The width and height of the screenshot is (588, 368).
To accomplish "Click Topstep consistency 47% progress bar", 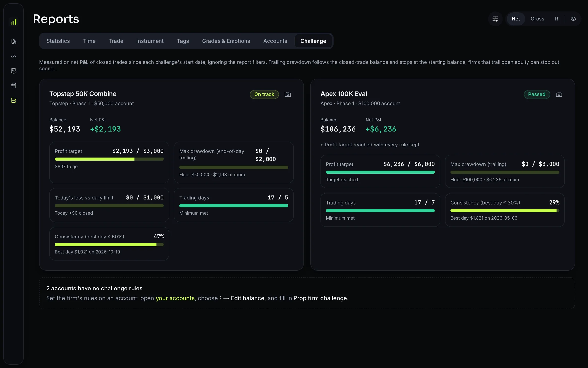I will click(x=109, y=245).
